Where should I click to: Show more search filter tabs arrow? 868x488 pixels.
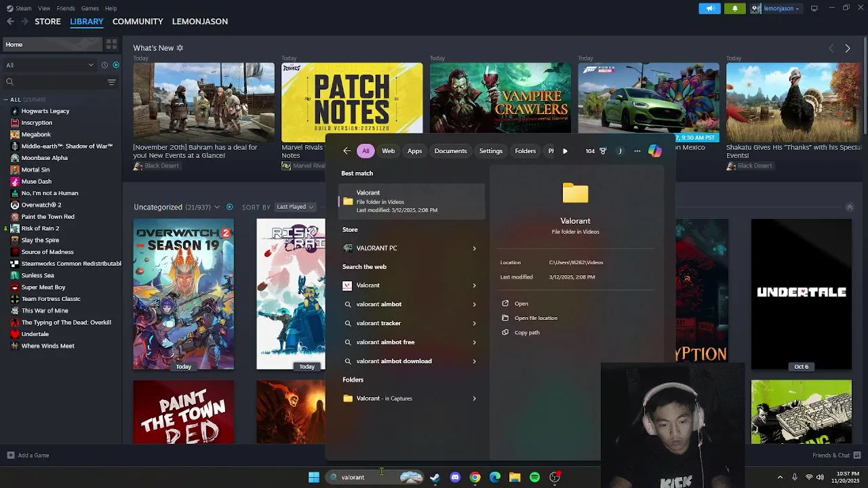(565, 151)
